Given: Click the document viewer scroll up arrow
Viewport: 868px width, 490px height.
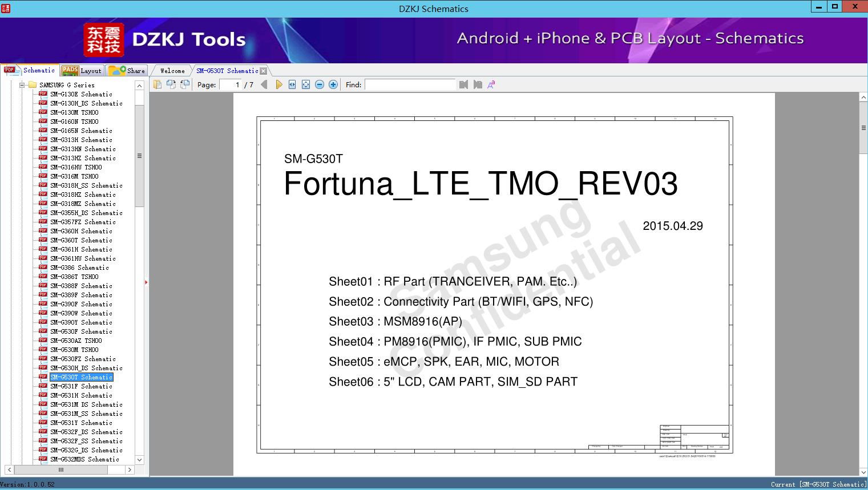Looking at the screenshot, I should coord(863,98).
